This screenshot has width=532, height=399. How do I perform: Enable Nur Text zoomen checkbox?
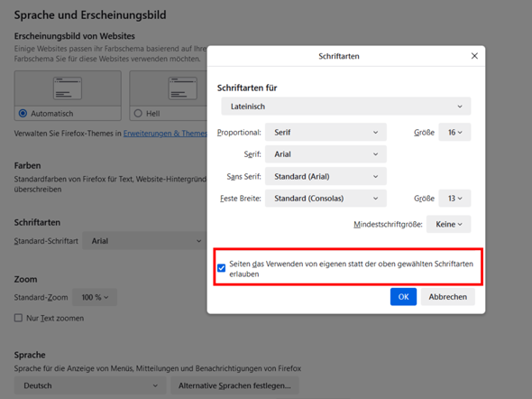pyautogui.click(x=18, y=318)
